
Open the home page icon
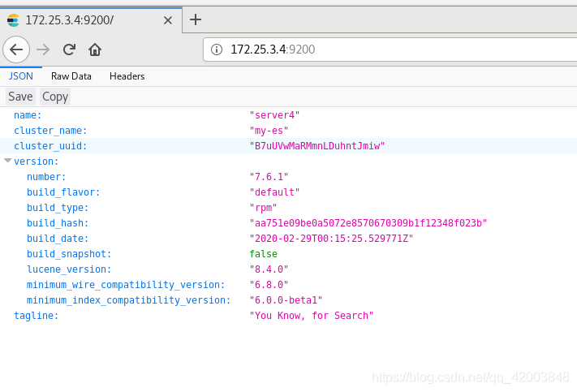[95, 50]
